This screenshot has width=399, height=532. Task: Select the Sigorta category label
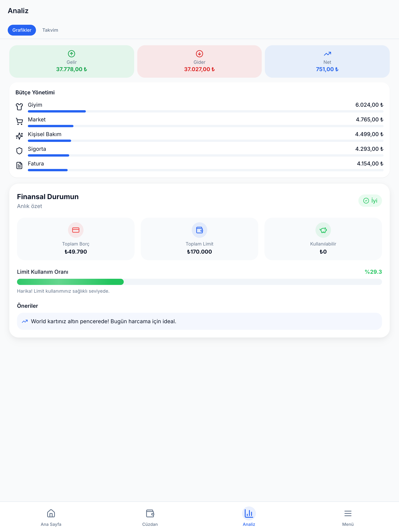[37, 149]
